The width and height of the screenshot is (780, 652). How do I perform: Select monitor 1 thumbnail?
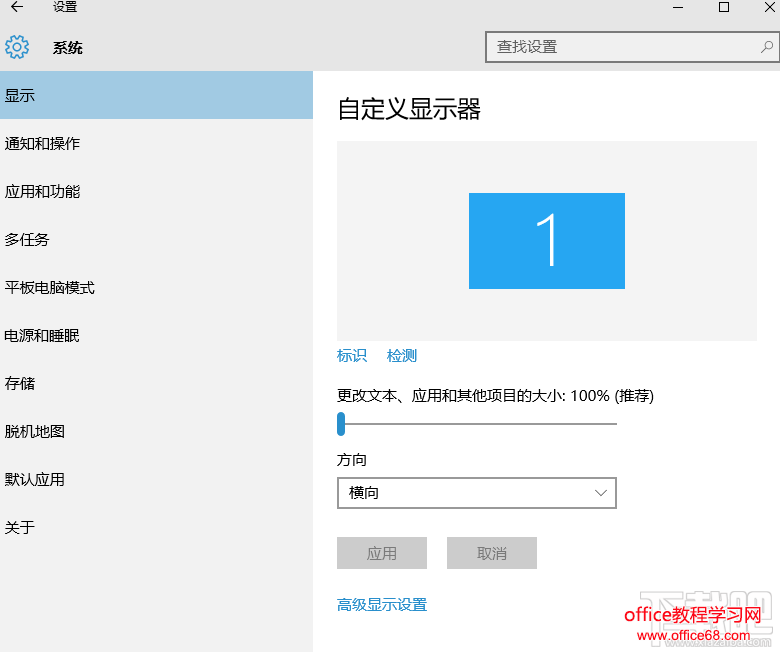[547, 241]
